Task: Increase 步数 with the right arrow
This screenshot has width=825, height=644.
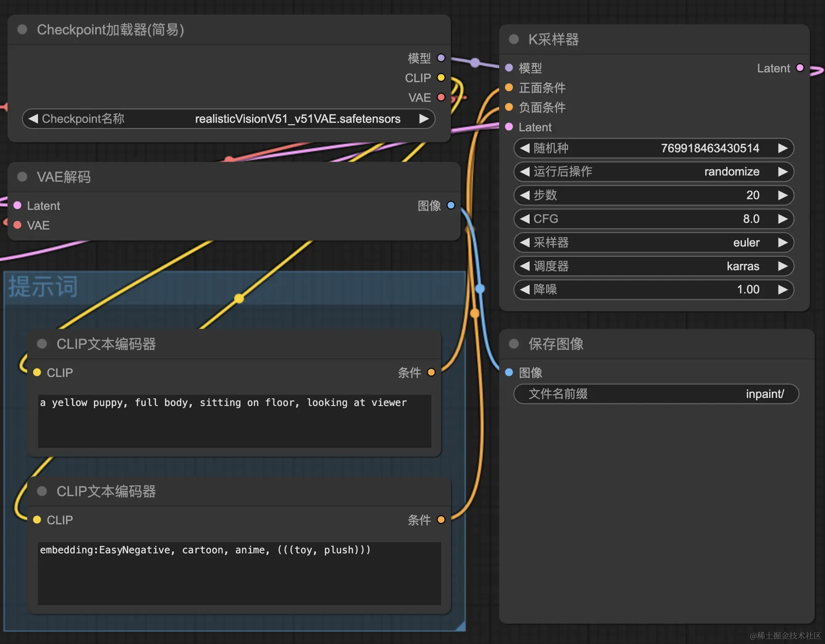Action: pos(783,195)
